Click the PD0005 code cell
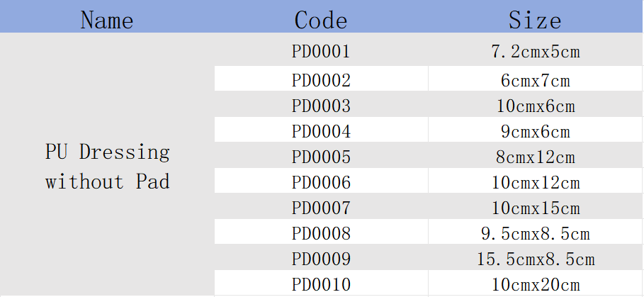Image resolution: width=644 pixels, height=297 pixels. pyautogui.click(x=321, y=155)
